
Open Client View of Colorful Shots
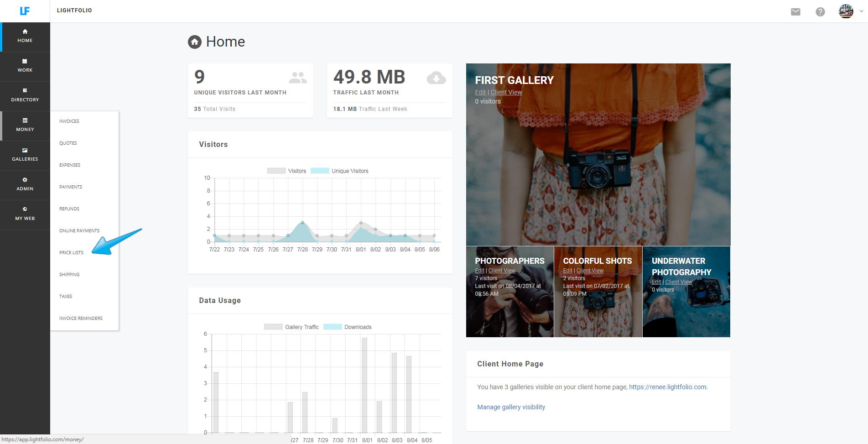tap(590, 271)
